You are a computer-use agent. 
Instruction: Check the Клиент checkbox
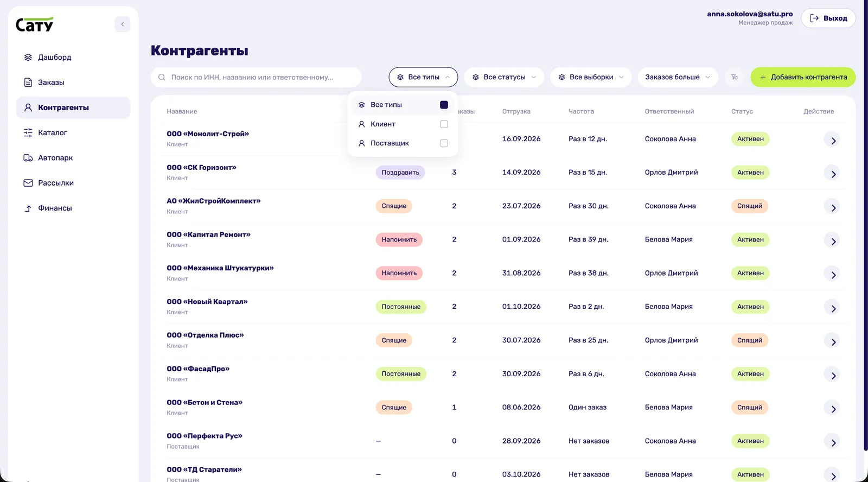(x=444, y=124)
